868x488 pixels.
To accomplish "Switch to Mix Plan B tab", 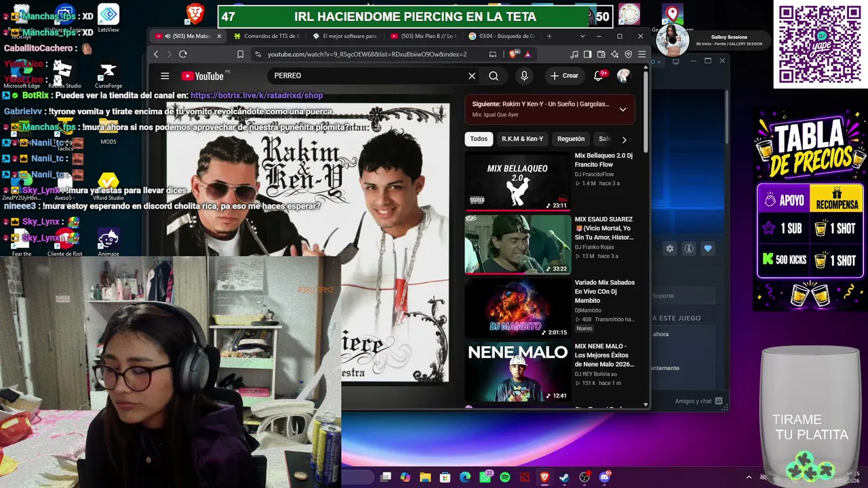I will pos(423,36).
